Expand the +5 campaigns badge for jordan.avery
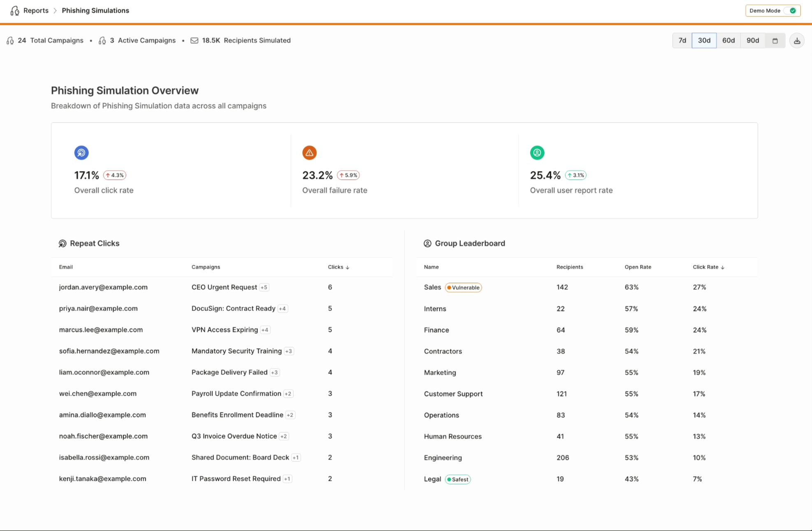Viewport: 812px width, 531px height. click(264, 288)
